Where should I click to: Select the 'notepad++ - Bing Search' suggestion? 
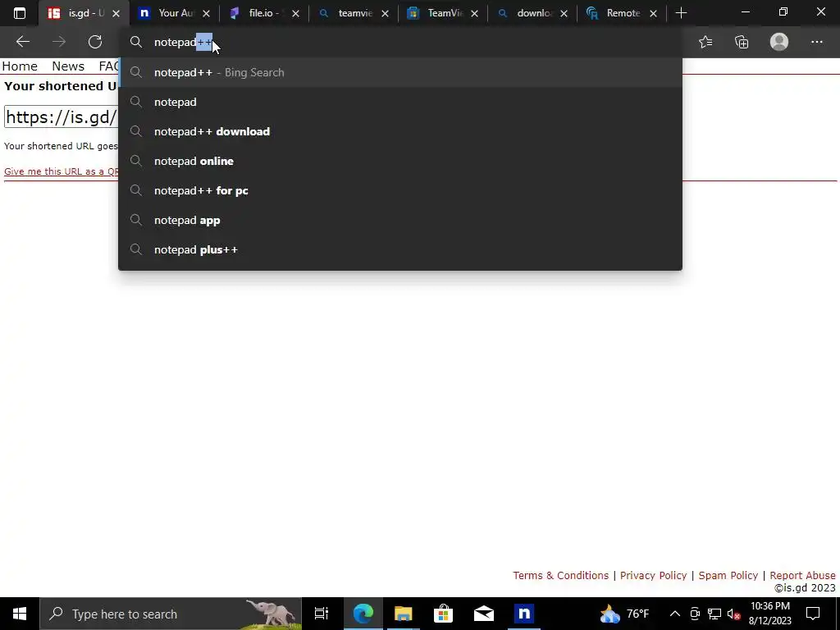pos(400,72)
